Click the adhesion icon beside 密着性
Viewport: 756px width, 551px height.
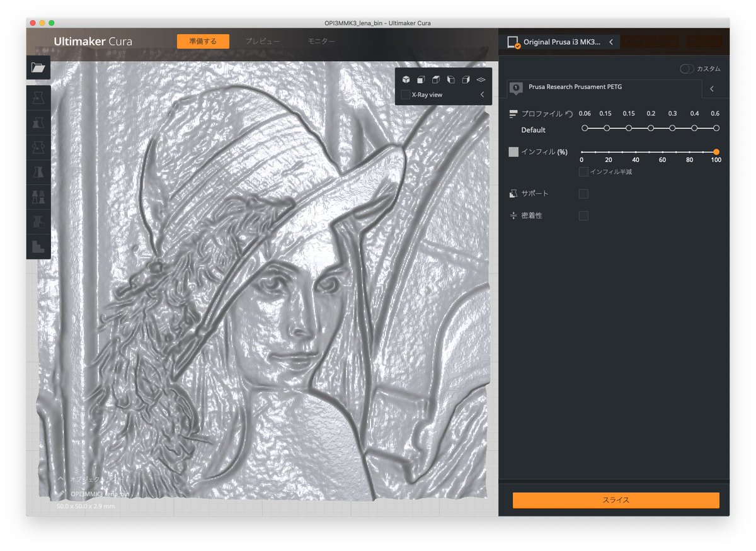513,215
